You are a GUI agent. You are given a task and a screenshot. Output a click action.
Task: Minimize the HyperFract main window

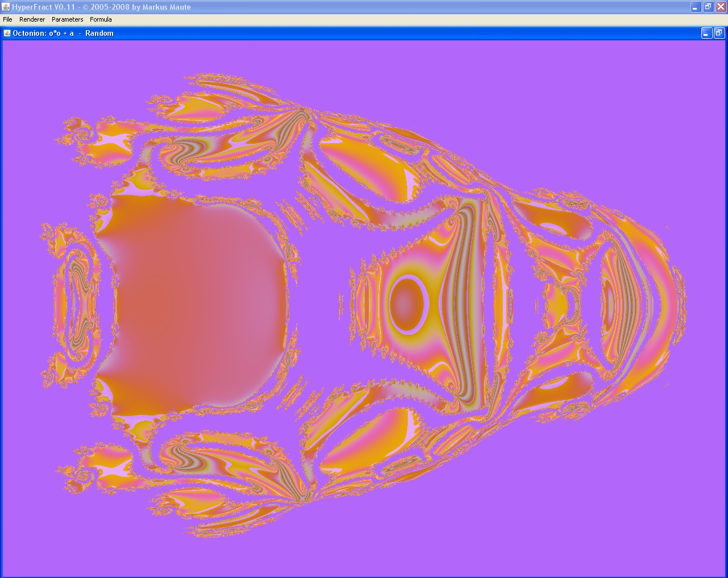pyautogui.click(x=696, y=7)
